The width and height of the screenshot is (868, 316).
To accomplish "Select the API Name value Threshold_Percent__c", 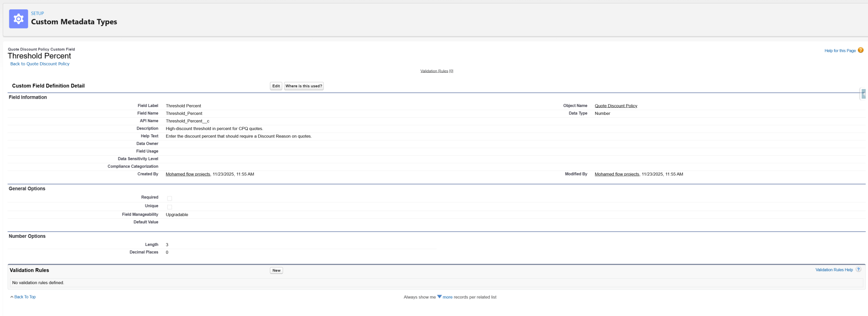I will click(x=187, y=121).
